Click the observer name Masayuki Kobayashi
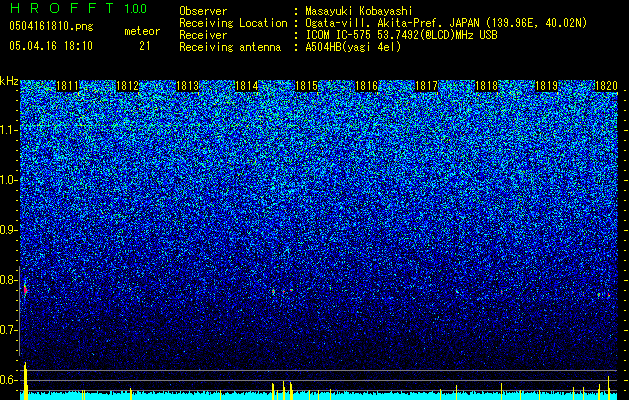The height and width of the screenshot is (400, 629). [359, 11]
